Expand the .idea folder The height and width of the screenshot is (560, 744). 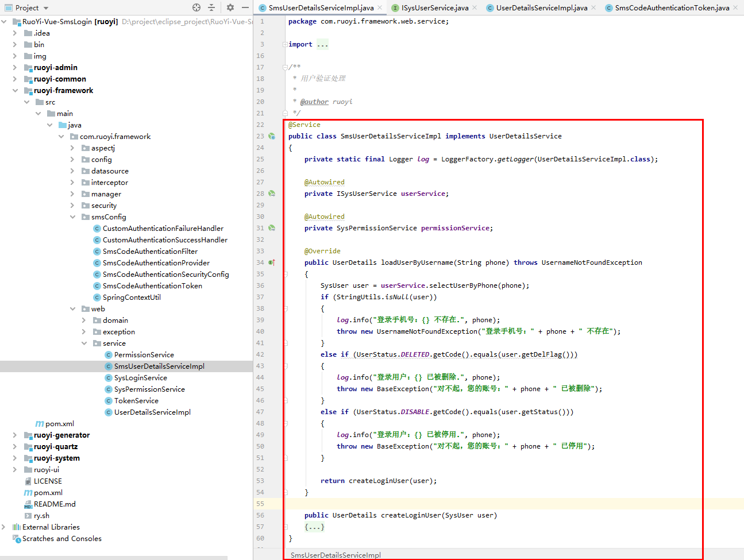pyautogui.click(x=15, y=33)
